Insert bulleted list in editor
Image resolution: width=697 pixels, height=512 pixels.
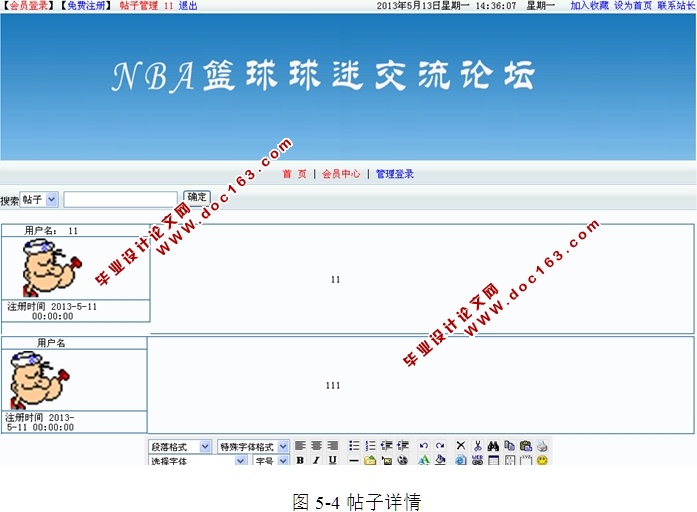click(x=354, y=445)
